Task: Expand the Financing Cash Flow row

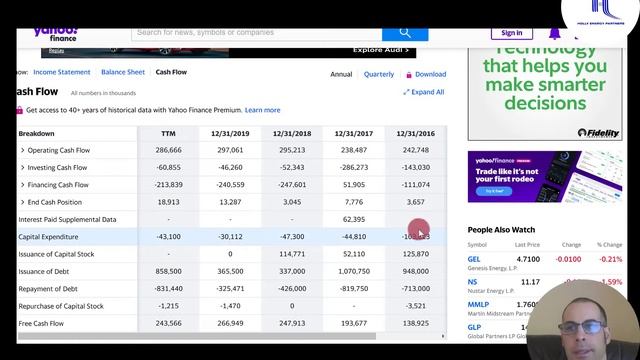Action: click(x=22, y=185)
